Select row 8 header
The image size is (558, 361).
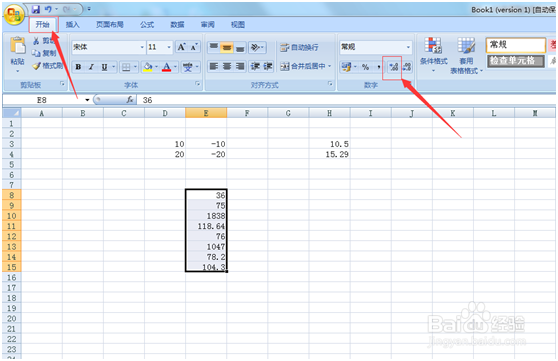click(12, 195)
